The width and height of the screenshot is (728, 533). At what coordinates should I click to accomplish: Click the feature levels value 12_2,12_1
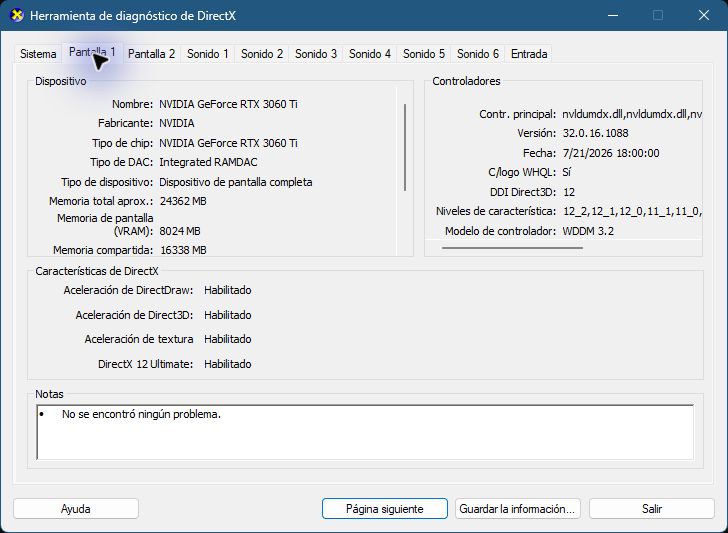632,211
